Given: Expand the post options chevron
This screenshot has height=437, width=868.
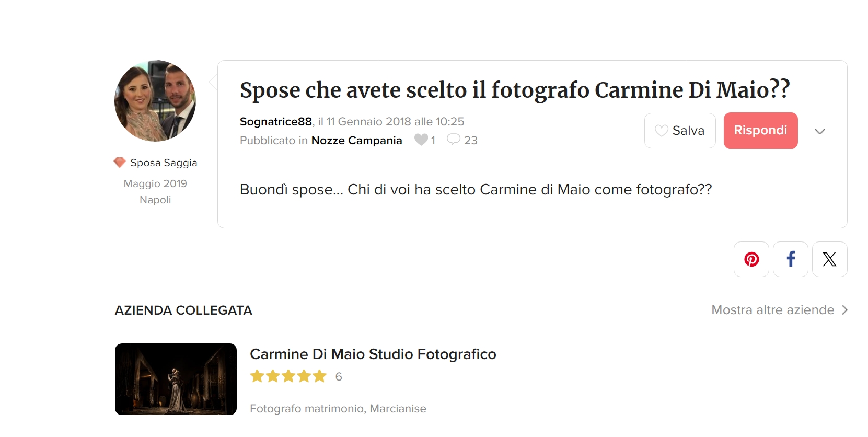Looking at the screenshot, I should [820, 132].
